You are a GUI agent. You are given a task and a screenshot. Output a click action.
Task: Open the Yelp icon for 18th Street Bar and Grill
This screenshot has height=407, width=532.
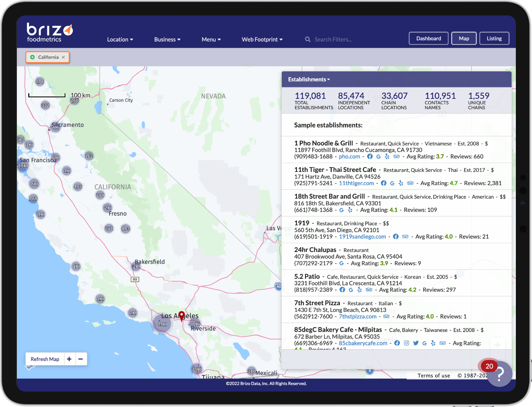click(350, 210)
